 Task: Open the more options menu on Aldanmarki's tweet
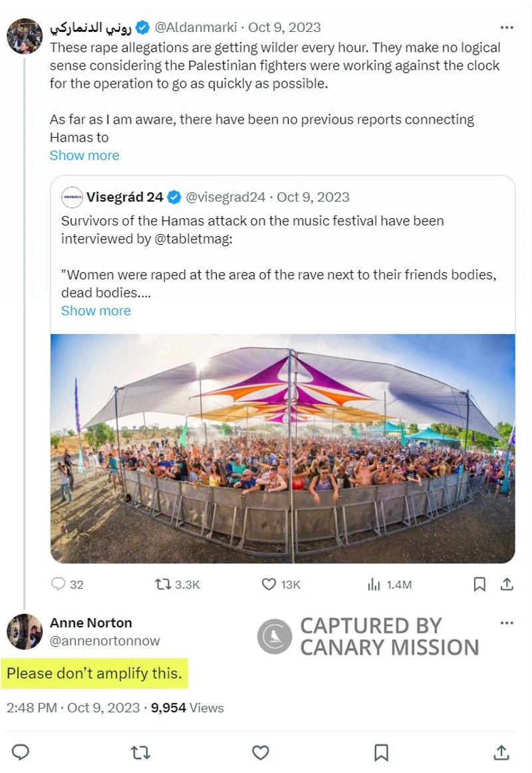(506, 28)
